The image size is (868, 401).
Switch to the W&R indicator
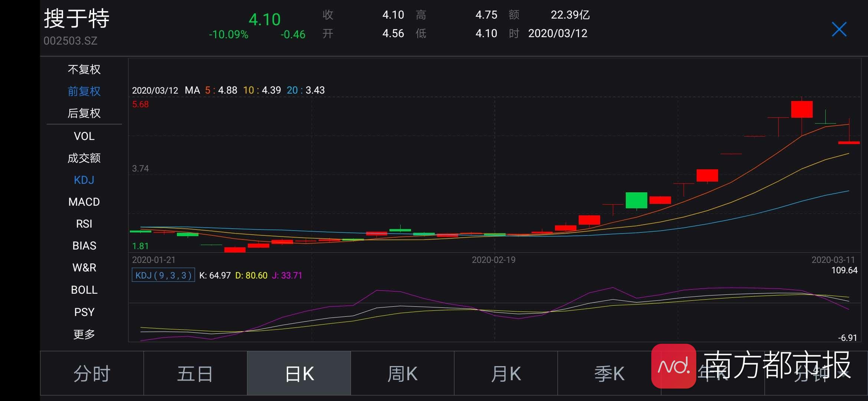click(84, 268)
